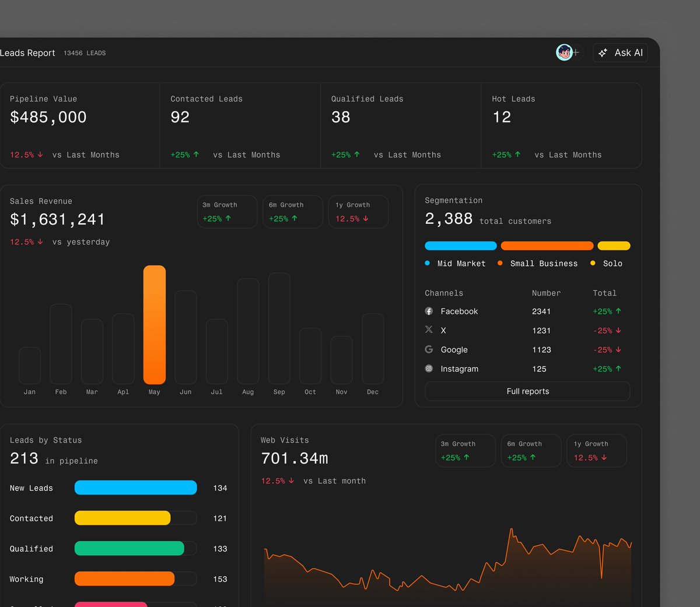
Task: Click the blue Mid Market segment bar
Action: pyautogui.click(x=461, y=246)
